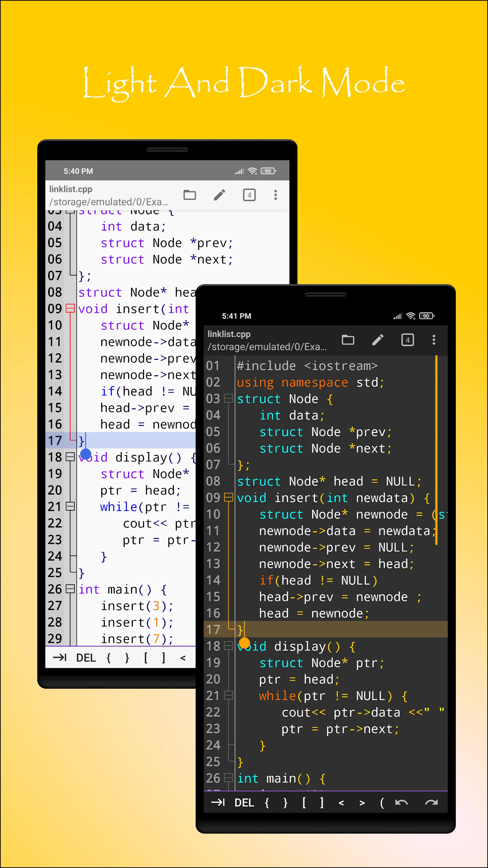
Task: Collapse line 26 main fold, light phone
Action: (70, 589)
